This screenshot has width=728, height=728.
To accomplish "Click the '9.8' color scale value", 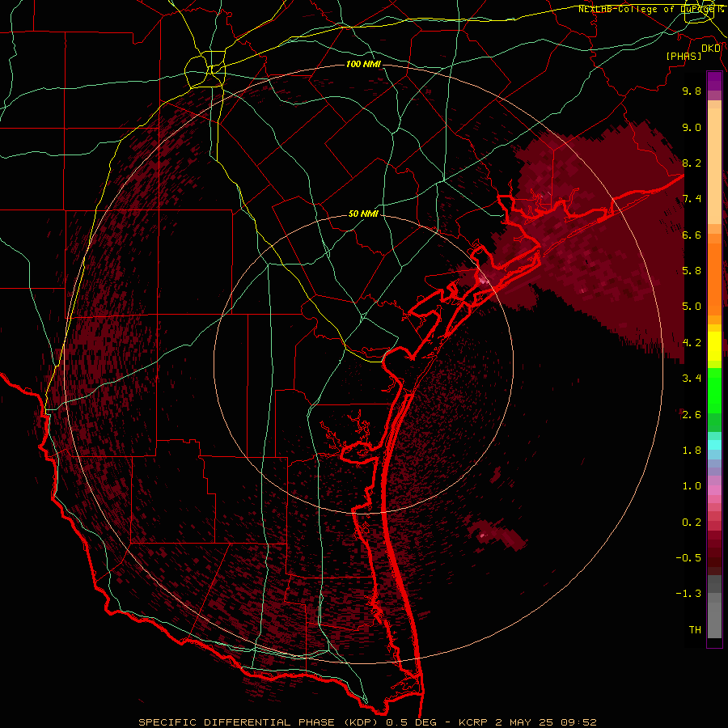I will coord(692,91).
